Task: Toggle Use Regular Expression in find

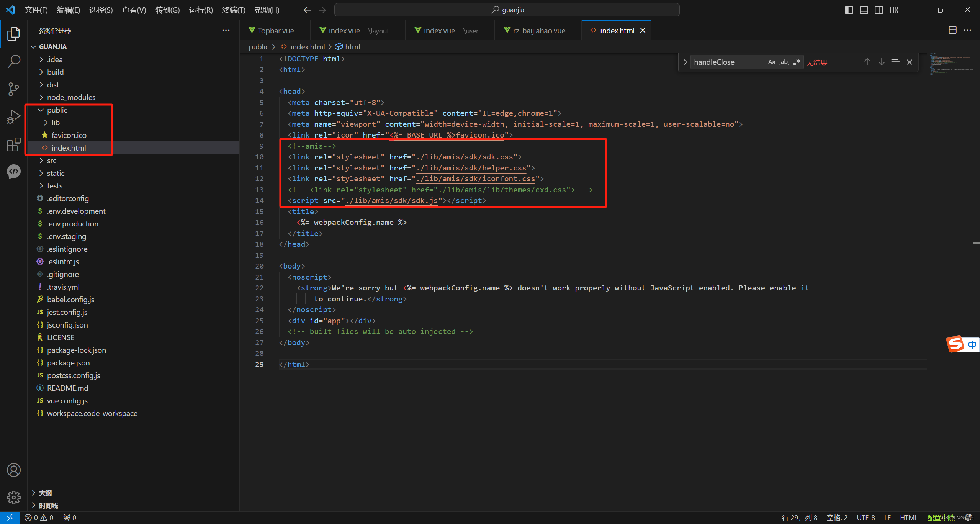Action: [x=797, y=62]
